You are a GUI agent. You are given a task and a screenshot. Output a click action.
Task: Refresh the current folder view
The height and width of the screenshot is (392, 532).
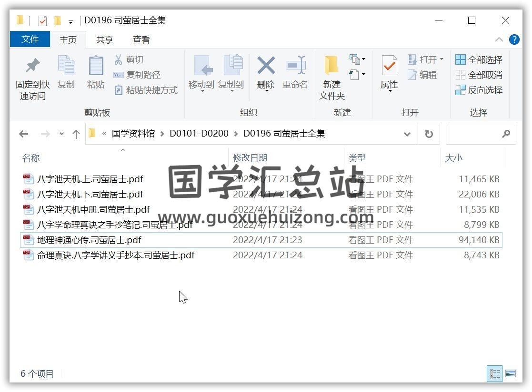point(429,134)
